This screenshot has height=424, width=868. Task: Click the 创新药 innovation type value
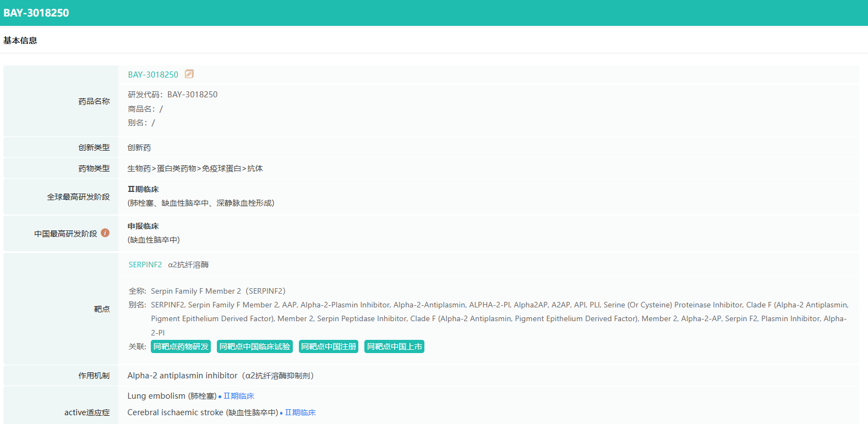(x=139, y=147)
